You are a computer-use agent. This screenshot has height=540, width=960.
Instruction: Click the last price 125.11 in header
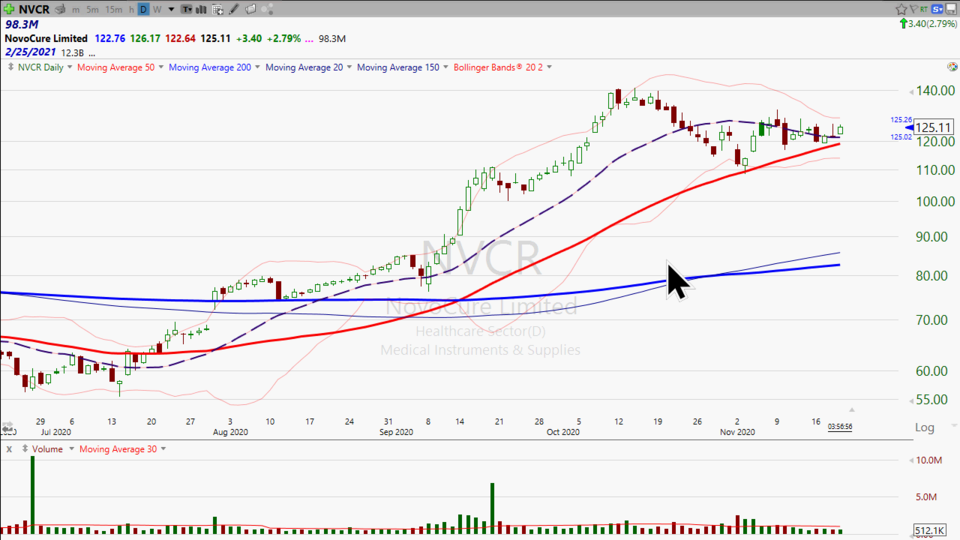click(x=216, y=39)
